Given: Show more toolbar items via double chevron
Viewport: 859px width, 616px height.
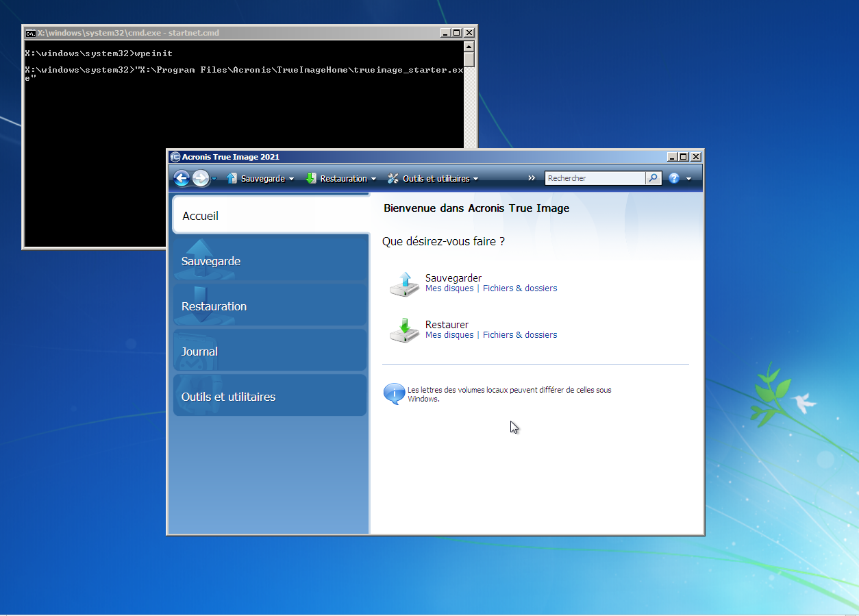Looking at the screenshot, I should (532, 178).
